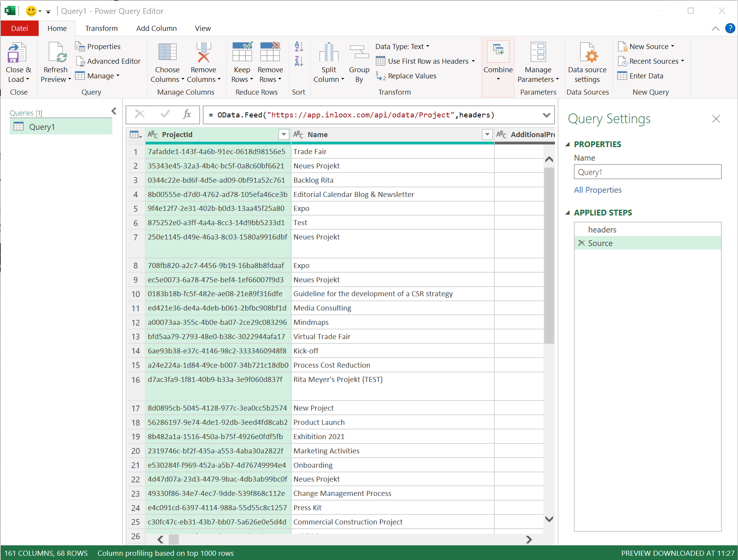Click the Remove Columns icon
Image resolution: width=738 pixels, height=560 pixels.
204,53
